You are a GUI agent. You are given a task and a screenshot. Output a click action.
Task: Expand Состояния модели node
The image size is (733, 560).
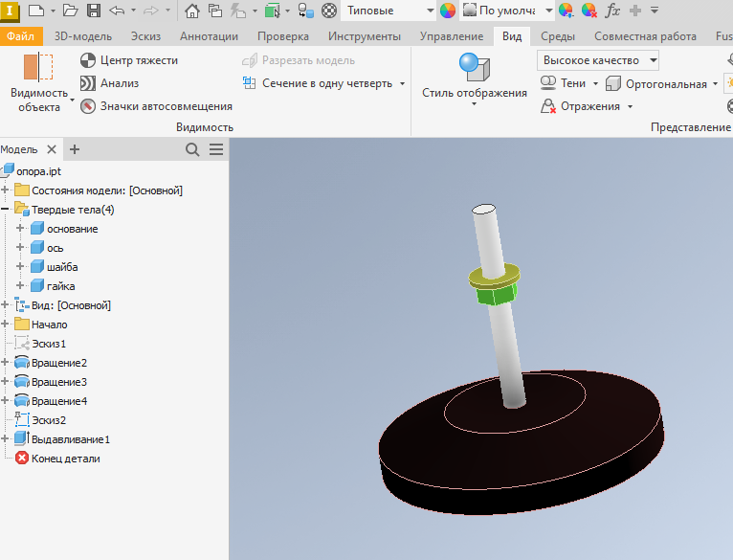(5, 190)
